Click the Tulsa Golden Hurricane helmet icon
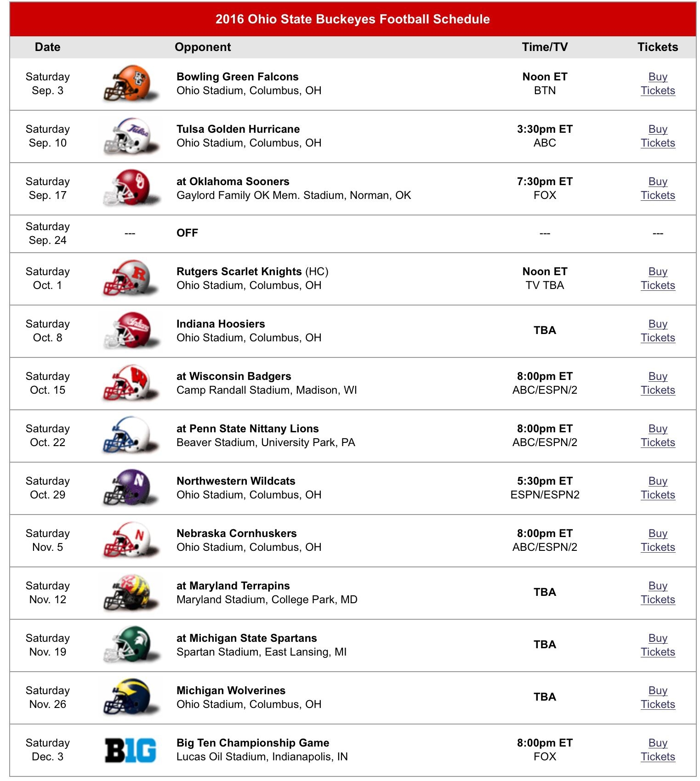 coord(131,136)
